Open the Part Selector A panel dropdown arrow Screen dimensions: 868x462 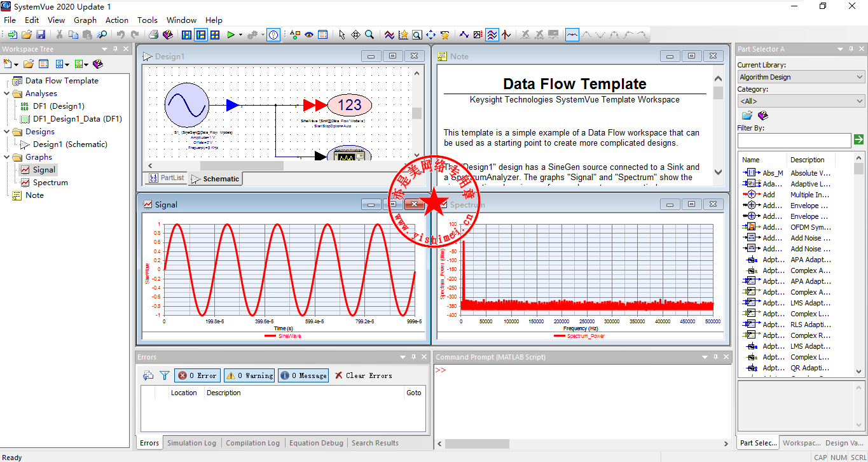840,49
